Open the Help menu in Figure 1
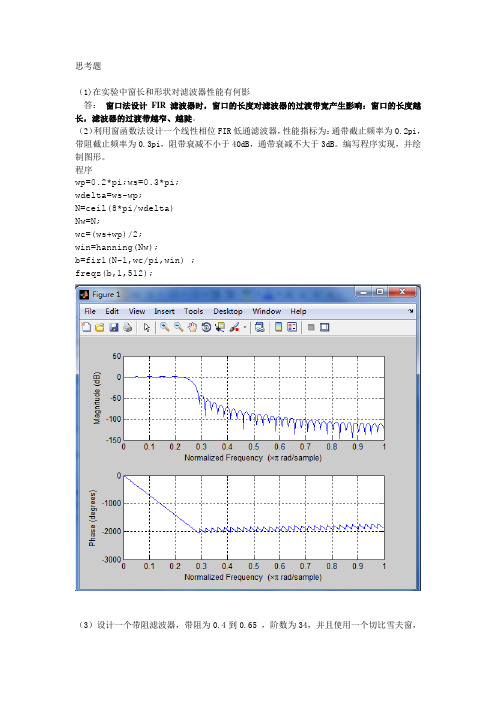Viewport: 496px width, 702px height. pyautogui.click(x=298, y=311)
